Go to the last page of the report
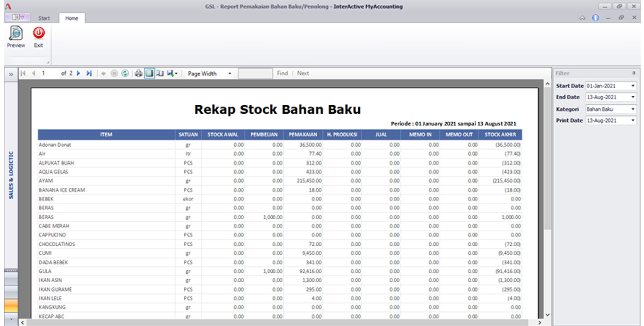The image size is (644, 326). click(90, 73)
